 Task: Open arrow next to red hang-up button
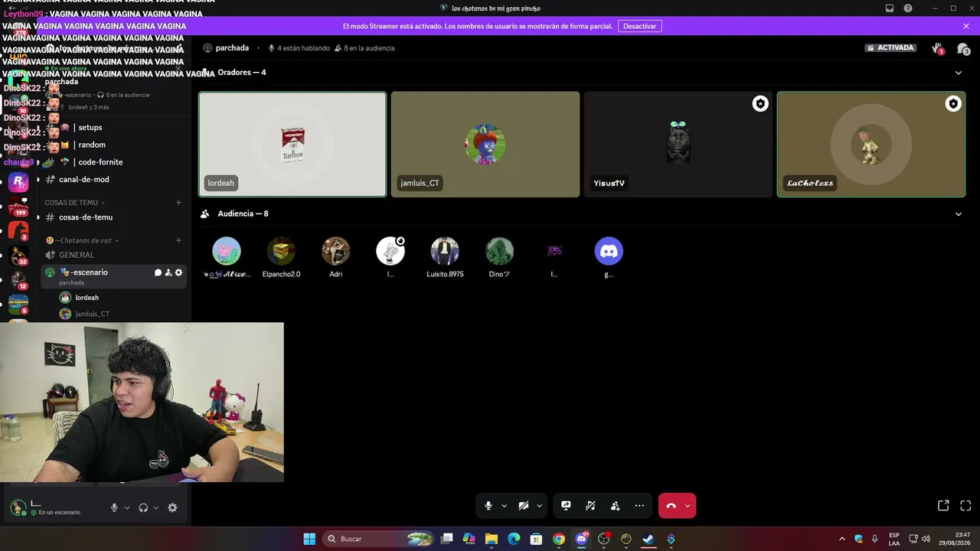pyautogui.click(x=688, y=506)
